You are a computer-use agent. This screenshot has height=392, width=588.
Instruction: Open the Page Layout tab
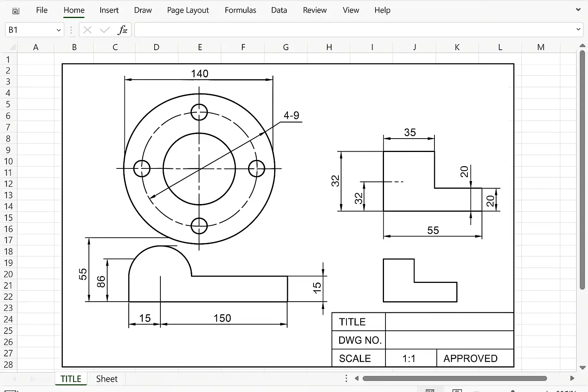pyautogui.click(x=188, y=10)
